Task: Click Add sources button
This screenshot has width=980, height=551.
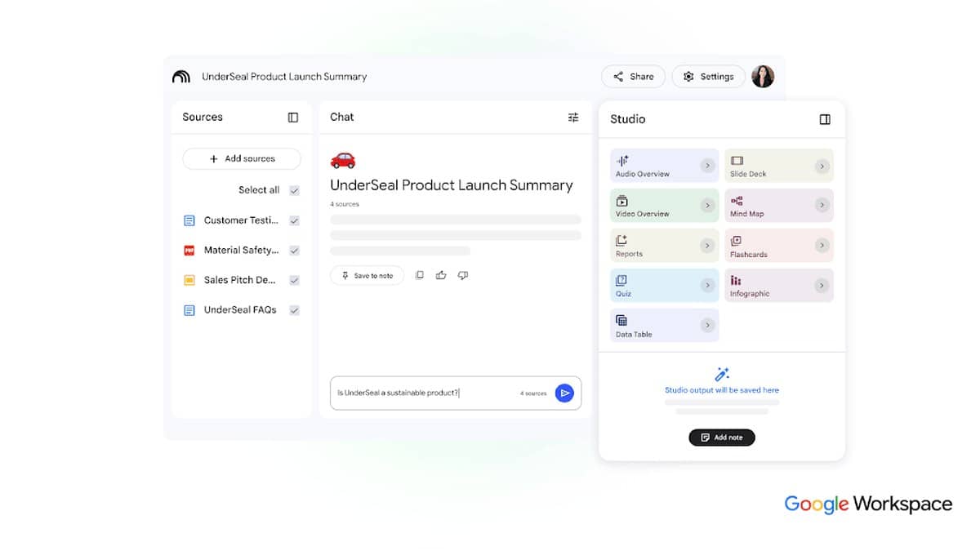Action: click(242, 159)
